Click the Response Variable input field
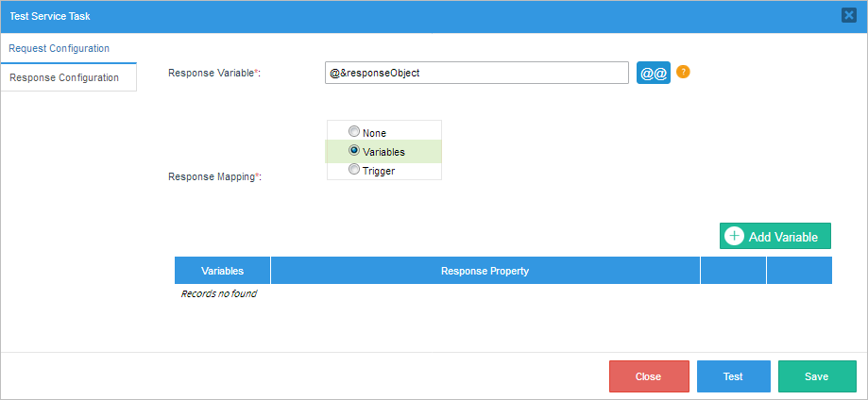The height and width of the screenshot is (400, 868). [476, 73]
